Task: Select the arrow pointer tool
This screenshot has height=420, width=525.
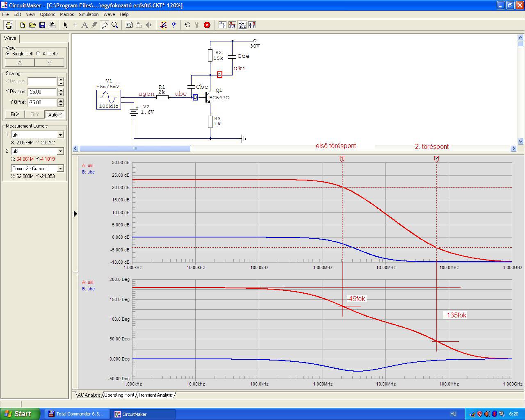Action: (65, 25)
